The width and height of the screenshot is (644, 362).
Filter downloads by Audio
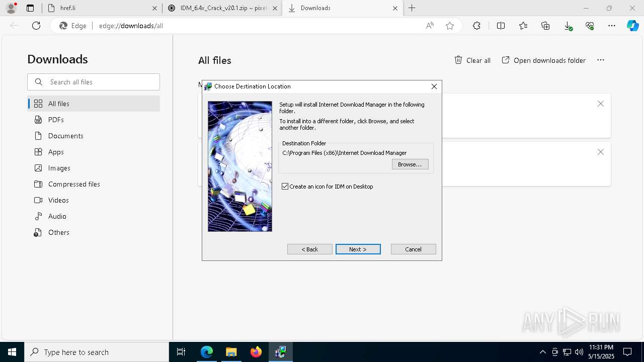coord(94,216)
